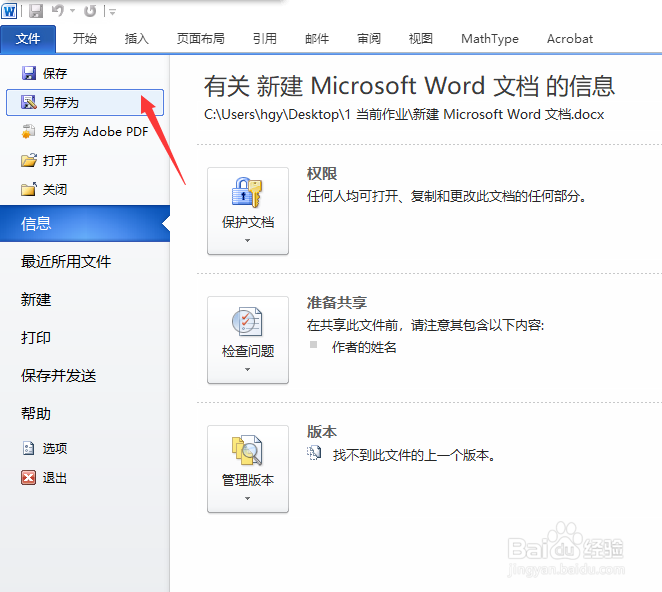Switch to the 视图 tab

pos(421,39)
